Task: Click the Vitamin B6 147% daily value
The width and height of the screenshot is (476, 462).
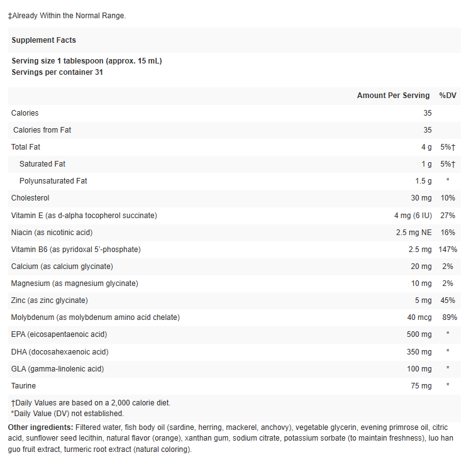Action: [448, 250]
